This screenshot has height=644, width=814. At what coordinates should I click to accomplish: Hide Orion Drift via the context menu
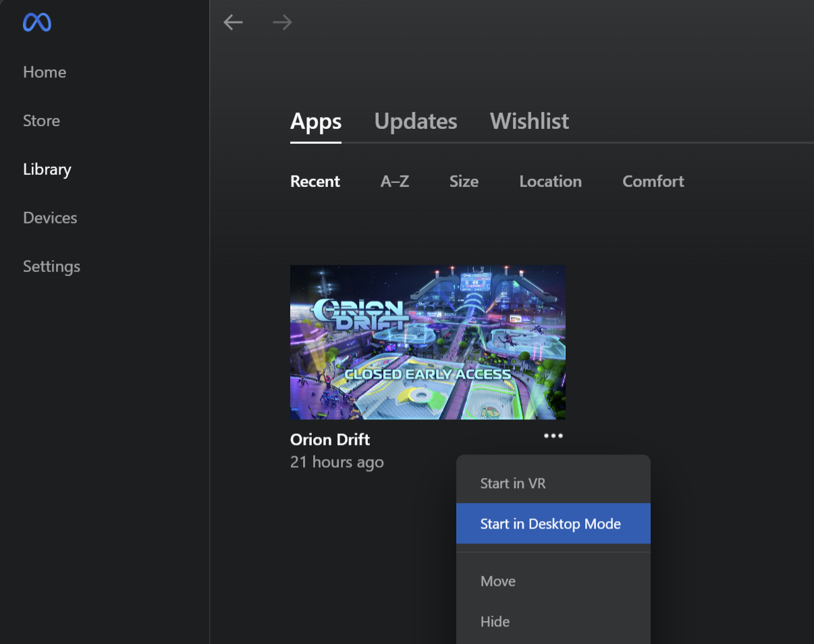[495, 622]
